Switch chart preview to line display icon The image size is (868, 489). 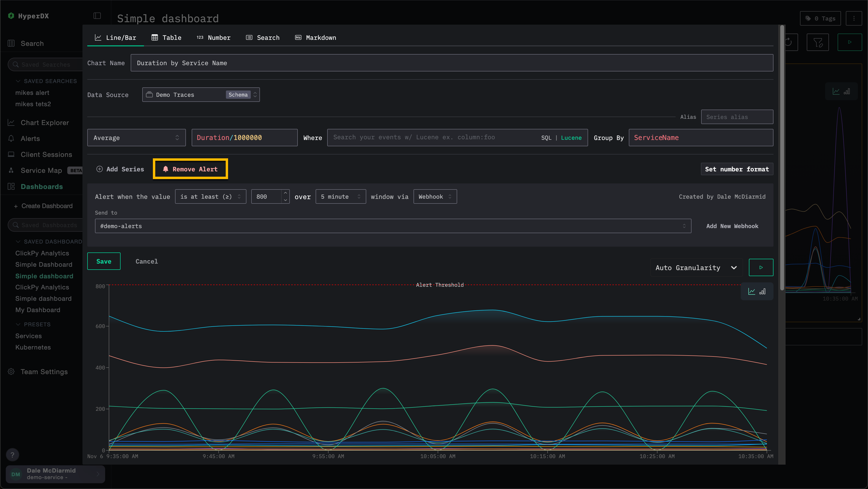751,291
